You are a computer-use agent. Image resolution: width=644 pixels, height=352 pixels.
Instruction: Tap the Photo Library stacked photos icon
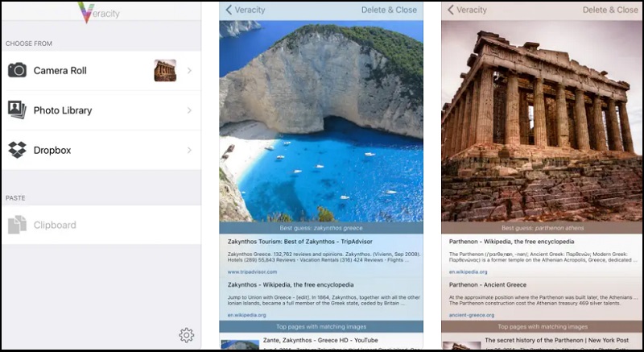coord(17,110)
